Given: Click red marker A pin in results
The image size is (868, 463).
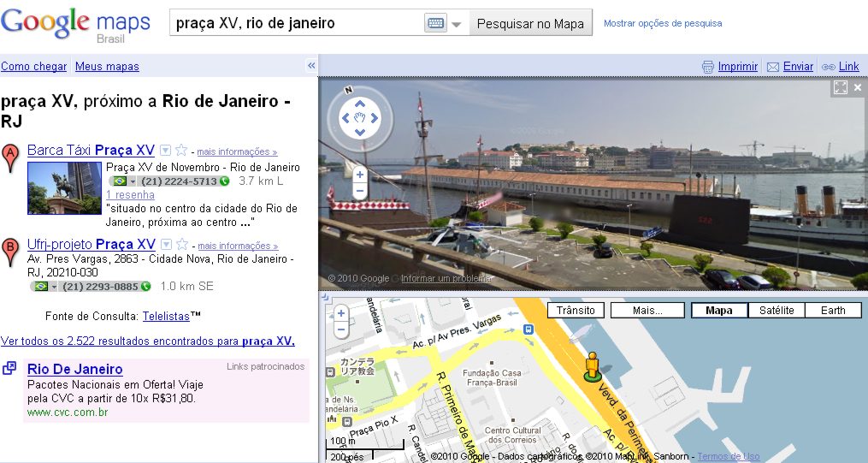Looking at the screenshot, I should (x=10, y=157).
